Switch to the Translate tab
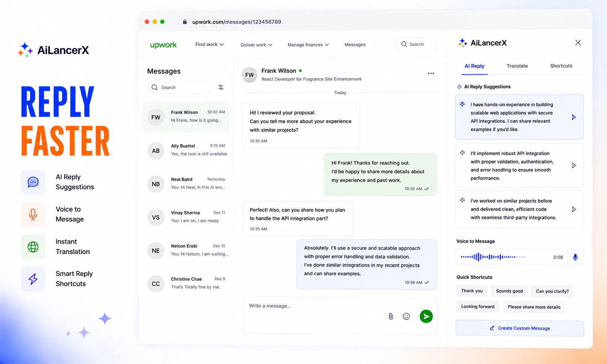The height and width of the screenshot is (364, 607). (x=517, y=66)
